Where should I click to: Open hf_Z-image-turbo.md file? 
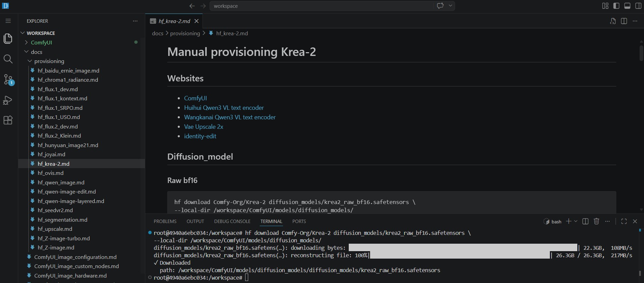point(64,238)
